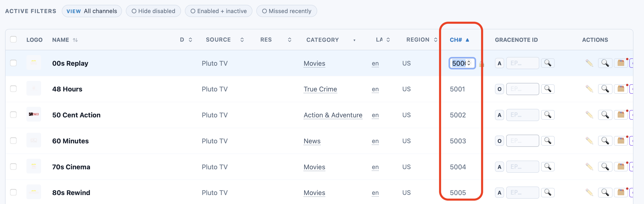Click the file box icon for 48 Hours

[621, 89]
